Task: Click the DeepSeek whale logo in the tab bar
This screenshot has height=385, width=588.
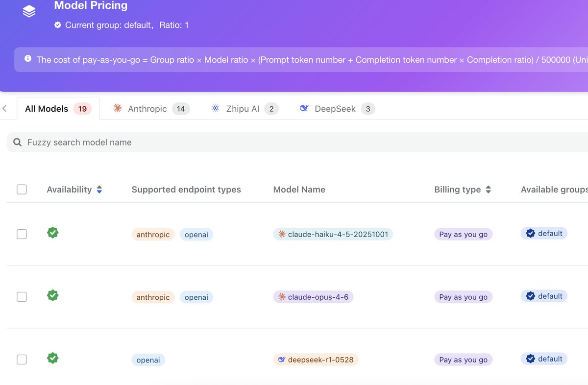Action: point(304,108)
